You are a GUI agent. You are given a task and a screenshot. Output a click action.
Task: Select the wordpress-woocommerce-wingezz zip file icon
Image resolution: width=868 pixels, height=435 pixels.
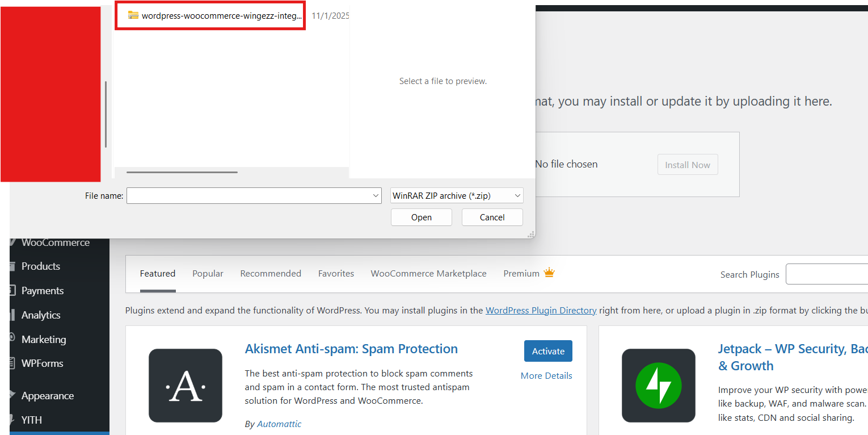133,15
